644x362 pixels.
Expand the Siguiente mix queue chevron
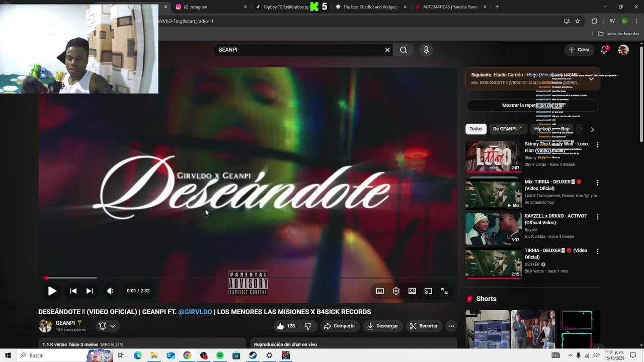[591, 79]
